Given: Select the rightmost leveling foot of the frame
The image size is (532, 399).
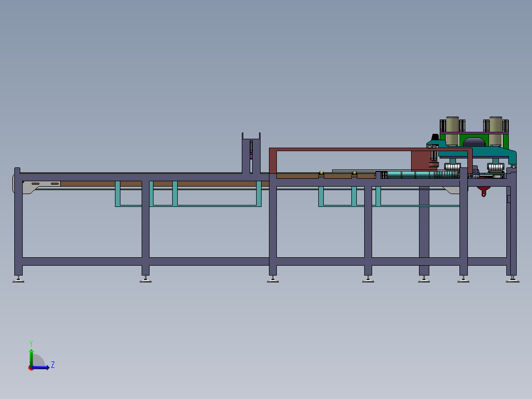Looking at the screenshot, I should [512, 279].
